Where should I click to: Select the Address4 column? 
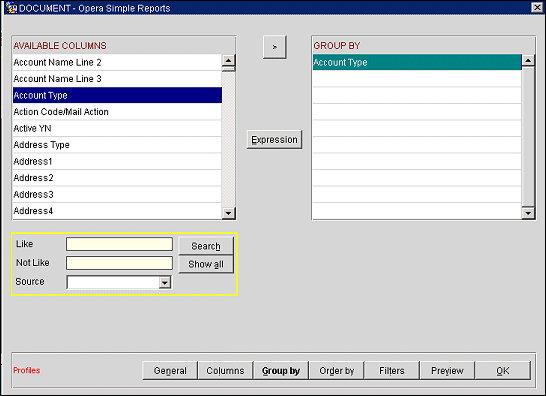click(117, 211)
